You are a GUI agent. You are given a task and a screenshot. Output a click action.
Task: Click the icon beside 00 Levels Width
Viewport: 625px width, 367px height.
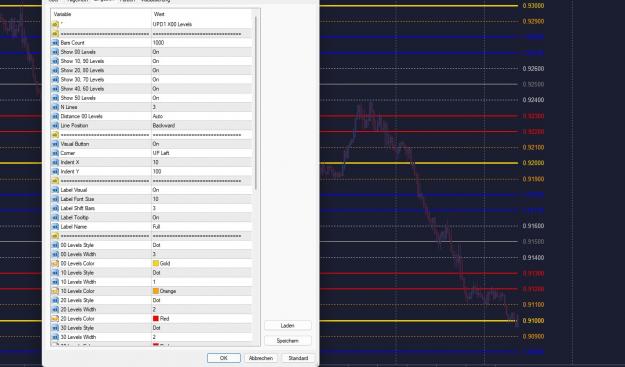[x=55, y=254]
